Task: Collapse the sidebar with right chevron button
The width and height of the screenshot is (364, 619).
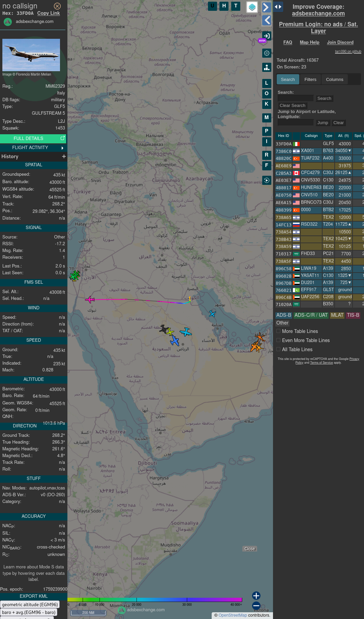Action: 266,7
